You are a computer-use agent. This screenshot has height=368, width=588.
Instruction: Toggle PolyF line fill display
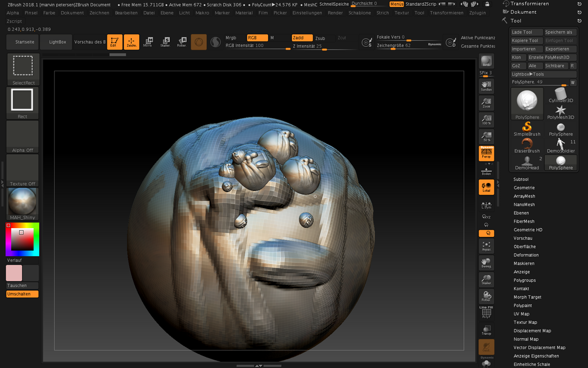click(486, 313)
